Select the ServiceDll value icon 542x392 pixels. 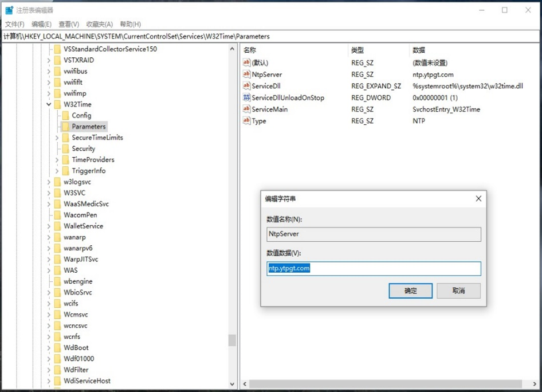click(x=247, y=86)
